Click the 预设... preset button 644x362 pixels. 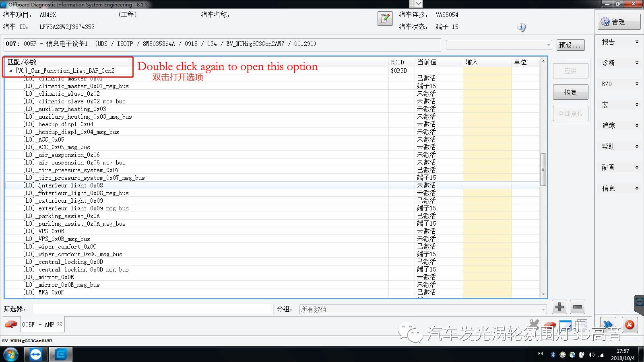570,45
